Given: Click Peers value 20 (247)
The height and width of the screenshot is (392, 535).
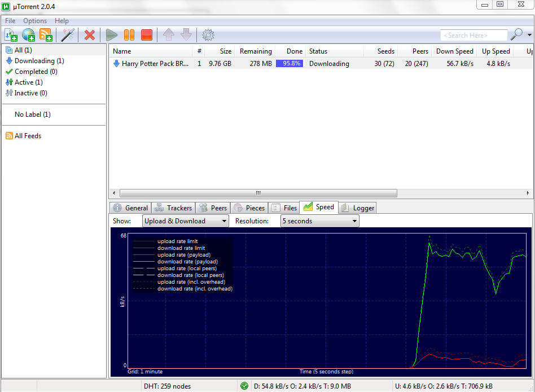Looking at the screenshot, I should point(416,64).
